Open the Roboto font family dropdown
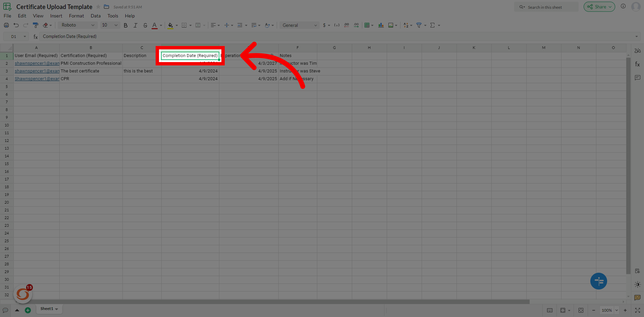This screenshot has height=317, width=644. click(x=78, y=25)
